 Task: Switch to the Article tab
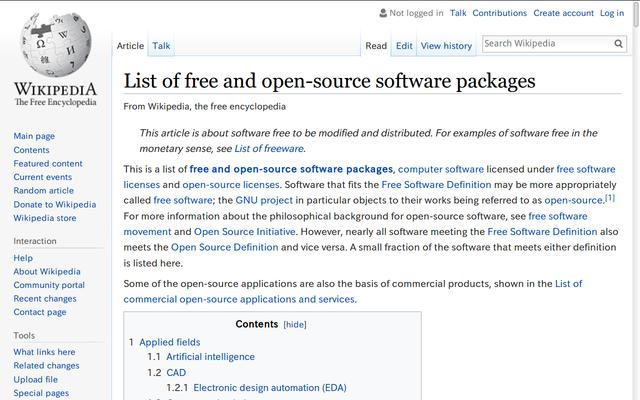(130, 46)
